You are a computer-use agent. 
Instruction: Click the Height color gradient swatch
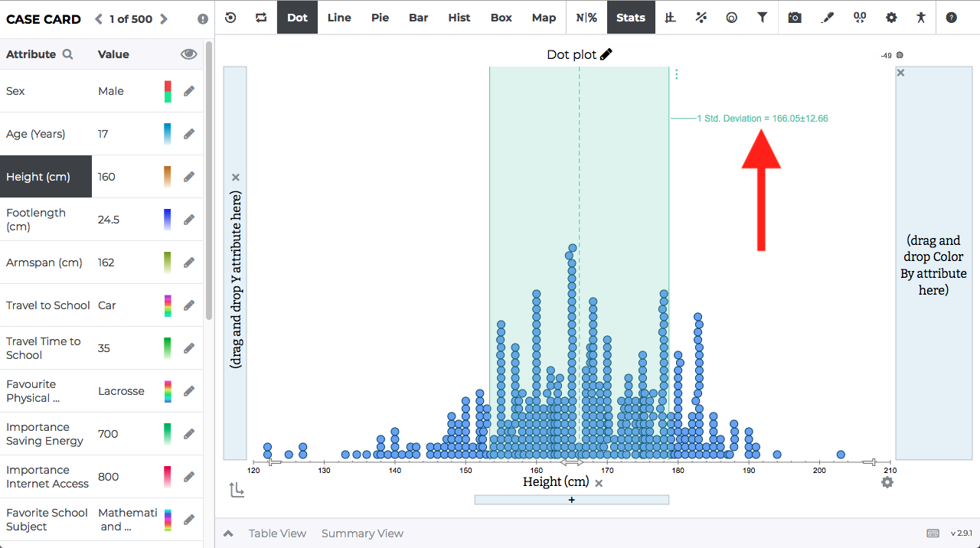(x=168, y=177)
